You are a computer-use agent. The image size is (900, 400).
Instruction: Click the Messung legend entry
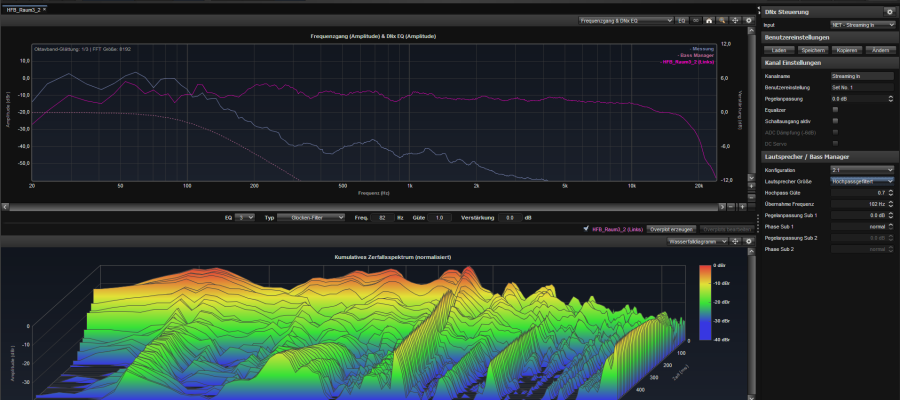point(701,48)
